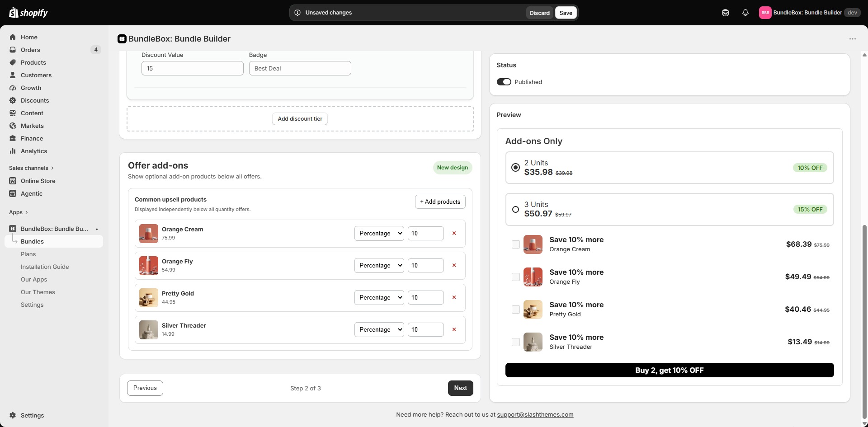Remove the Orange Cream add-on
The width and height of the screenshot is (868, 427).
coord(454,234)
